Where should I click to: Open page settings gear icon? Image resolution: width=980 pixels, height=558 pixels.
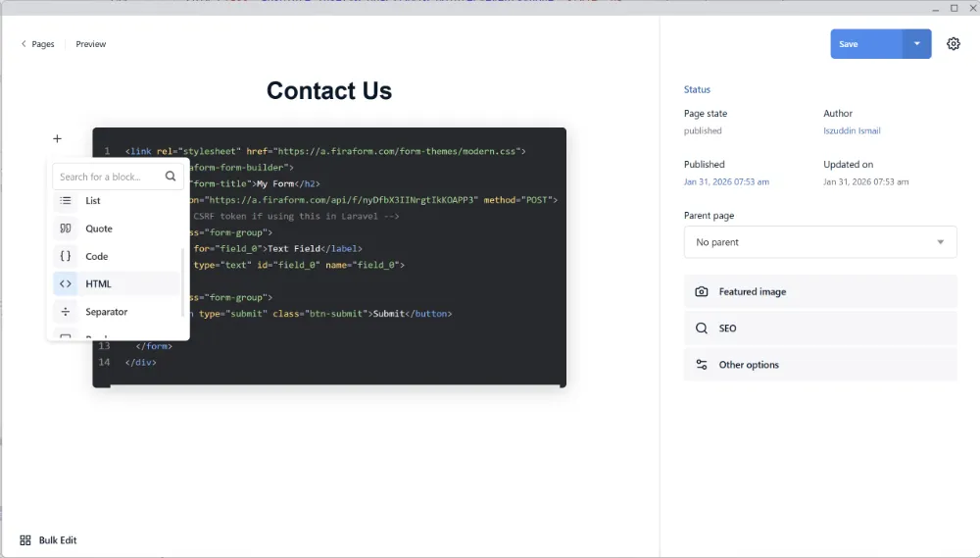pos(954,44)
